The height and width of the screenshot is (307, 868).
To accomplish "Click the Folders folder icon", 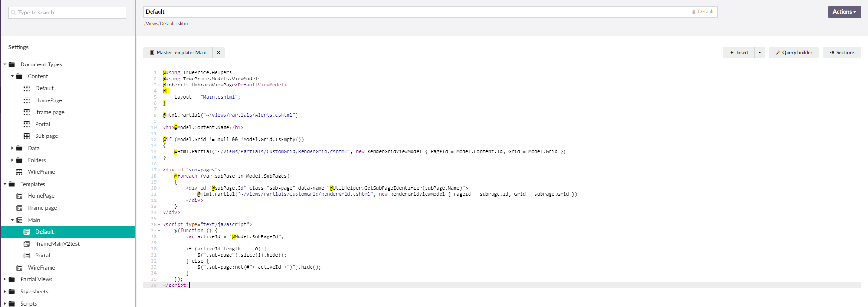I will pyautogui.click(x=20, y=160).
